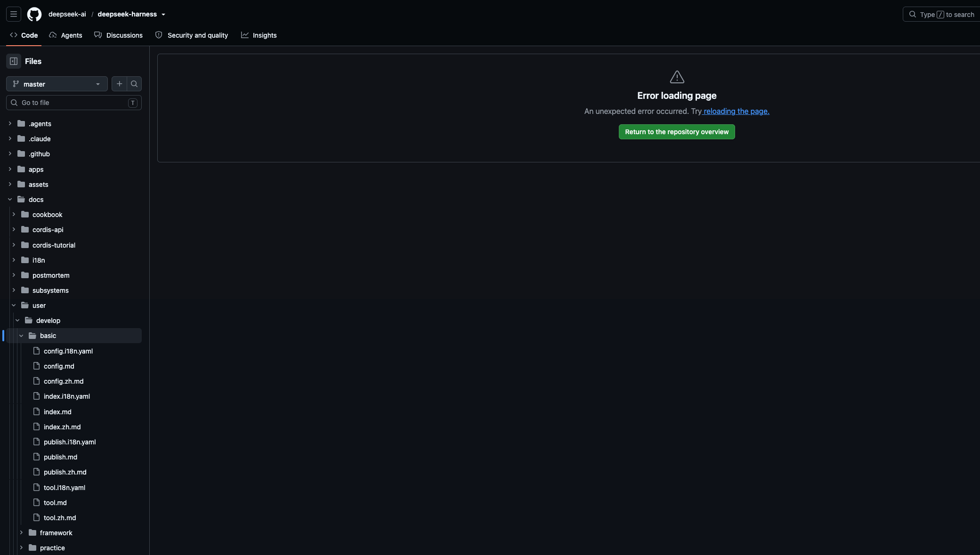
Task: Click the file icon beside tool.md
Action: (36, 502)
